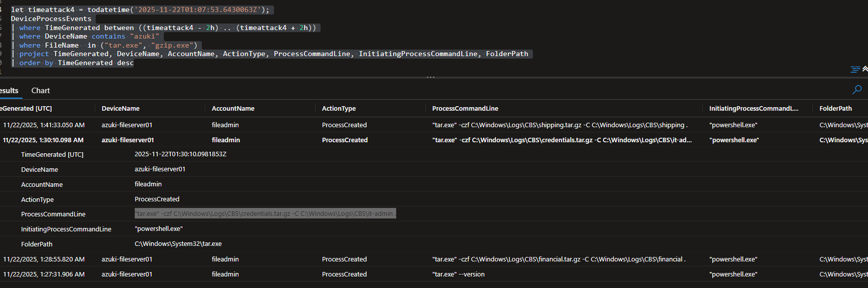Switch to the Chart tab

tap(41, 91)
